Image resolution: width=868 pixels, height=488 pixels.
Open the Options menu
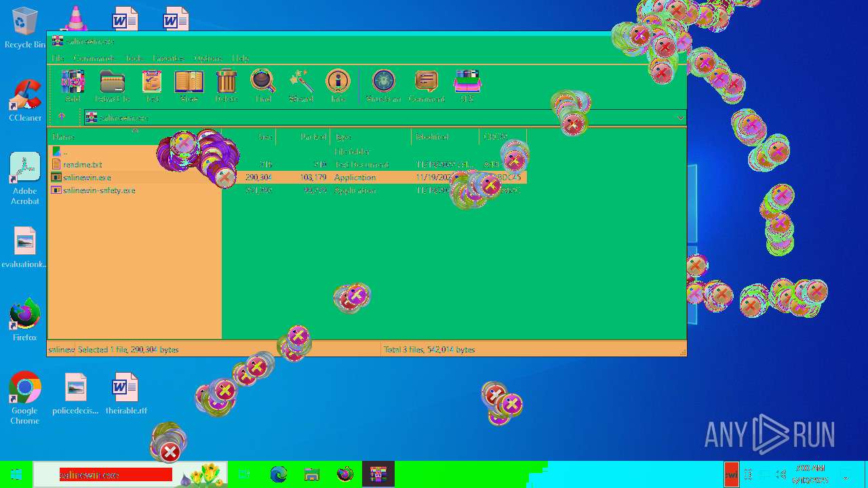208,58
